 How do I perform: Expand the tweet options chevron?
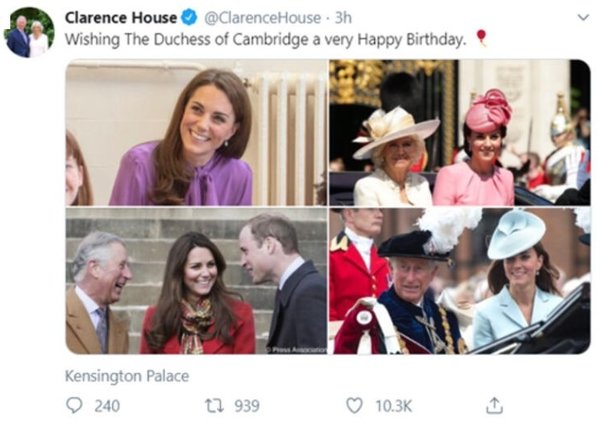(x=583, y=18)
